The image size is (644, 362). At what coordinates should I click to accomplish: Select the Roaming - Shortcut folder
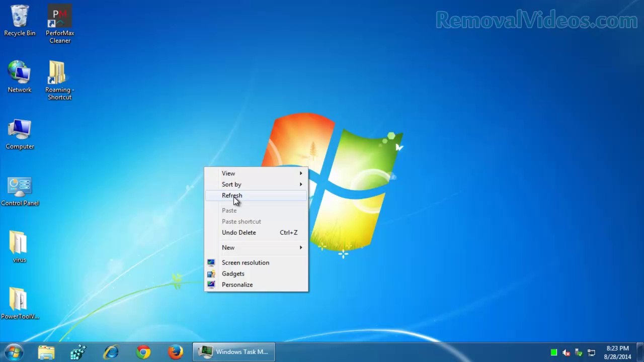point(59,80)
